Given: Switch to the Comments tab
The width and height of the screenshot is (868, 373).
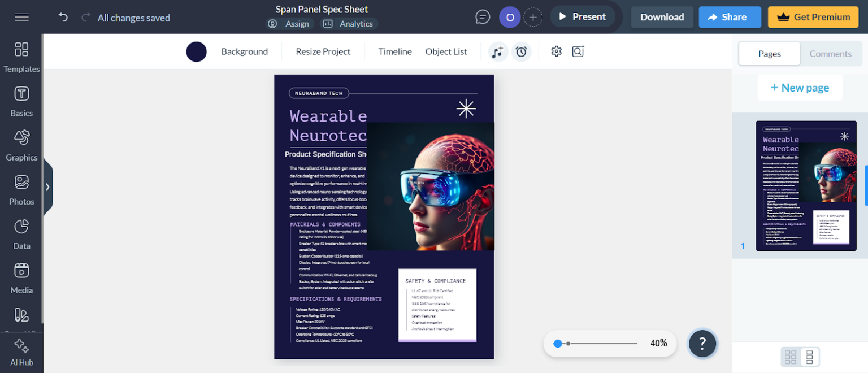Looking at the screenshot, I should click(831, 53).
